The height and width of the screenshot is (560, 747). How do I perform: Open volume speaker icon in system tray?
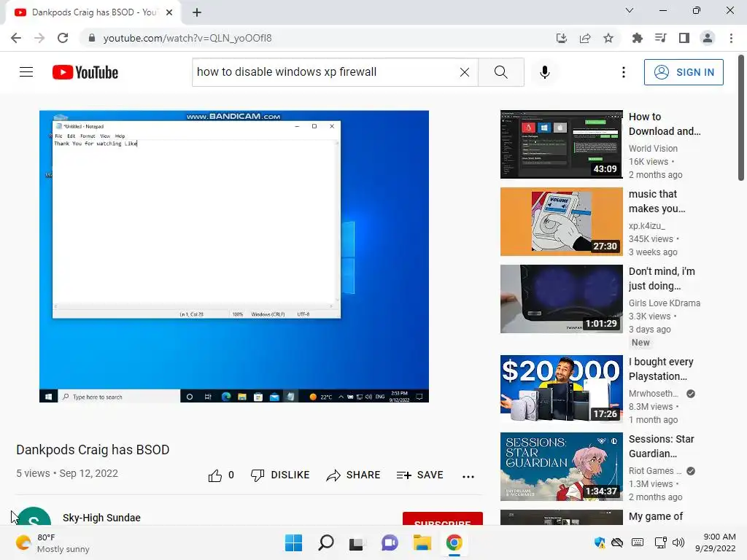(x=678, y=542)
